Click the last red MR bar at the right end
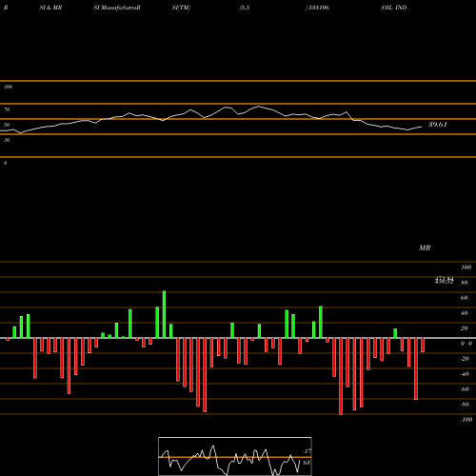The height and width of the screenshot is (476, 476). (x=423, y=346)
